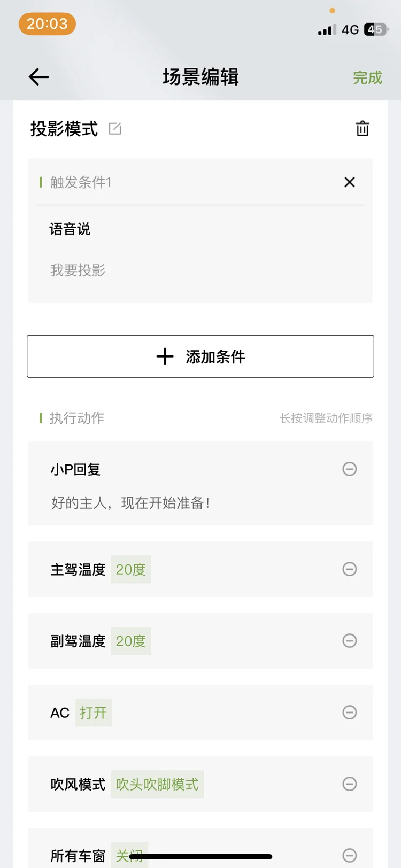Screen dimensions: 401x868
Task: Remove AC action minus icon
Action: [x=350, y=712]
